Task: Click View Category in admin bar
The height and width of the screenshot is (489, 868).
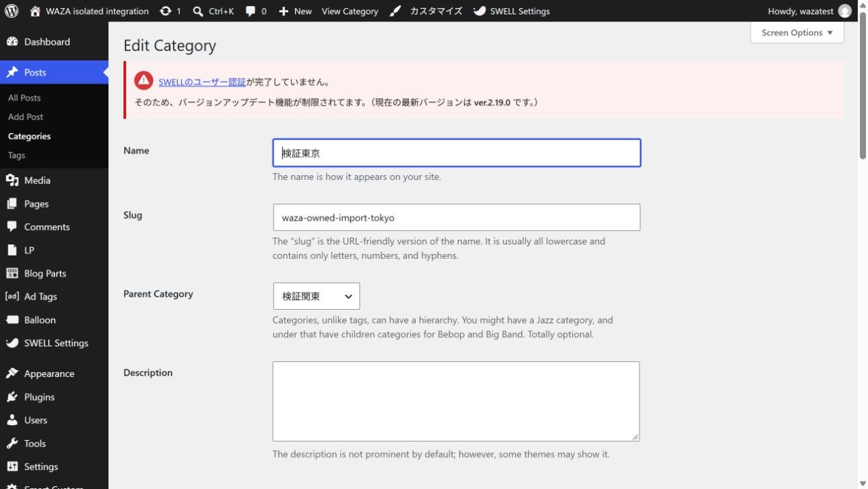Action: click(x=350, y=11)
